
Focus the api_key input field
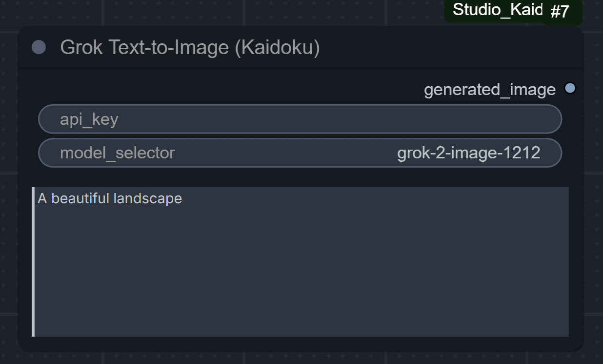click(x=300, y=119)
